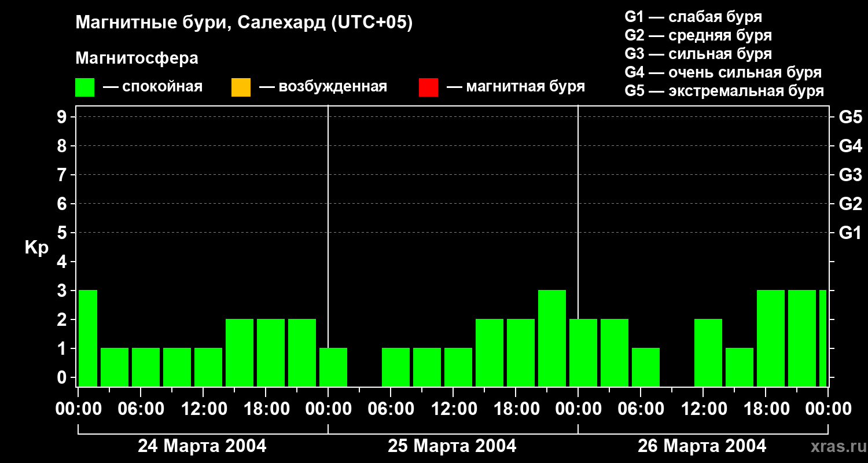Click the G3 label on the right axis

(x=850, y=175)
